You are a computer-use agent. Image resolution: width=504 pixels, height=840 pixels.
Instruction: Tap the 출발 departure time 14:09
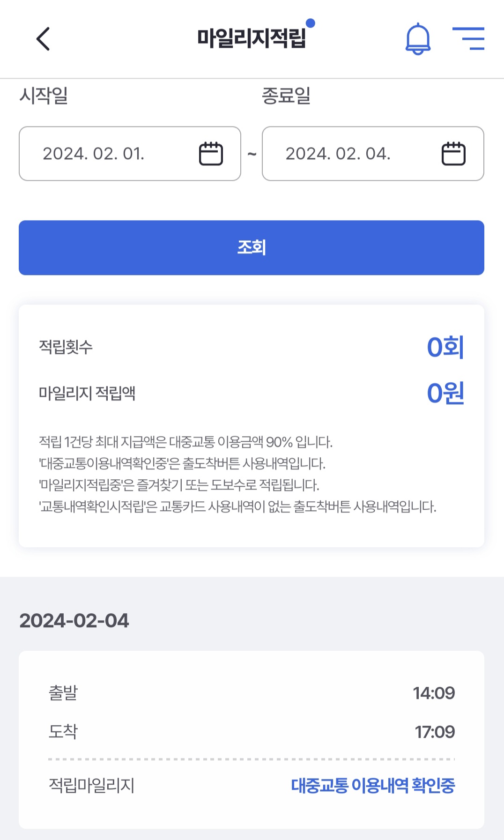point(434,693)
